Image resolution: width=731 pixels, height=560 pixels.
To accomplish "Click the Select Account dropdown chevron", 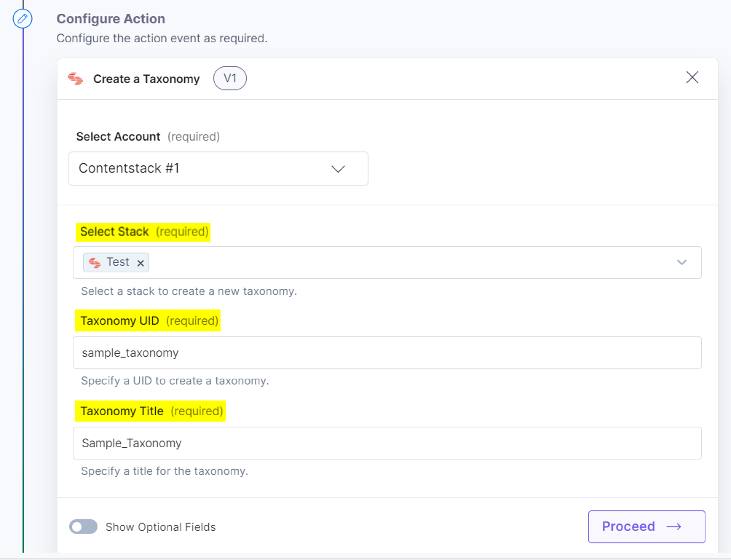I will (x=338, y=169).
